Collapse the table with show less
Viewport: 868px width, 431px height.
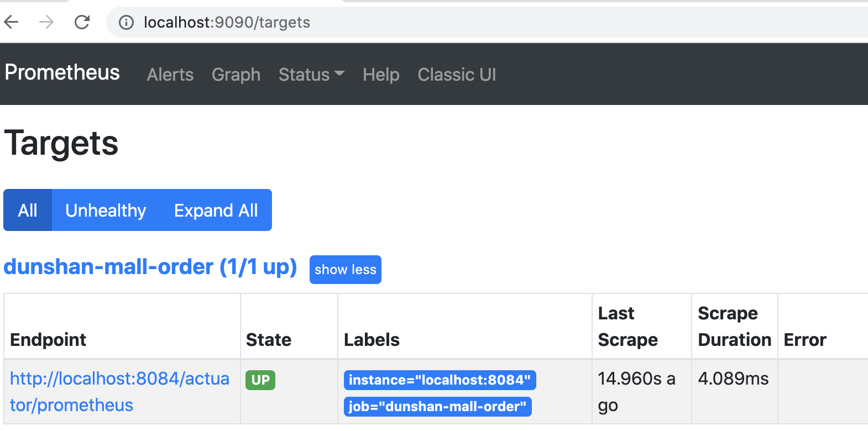[x=346, y=270]
